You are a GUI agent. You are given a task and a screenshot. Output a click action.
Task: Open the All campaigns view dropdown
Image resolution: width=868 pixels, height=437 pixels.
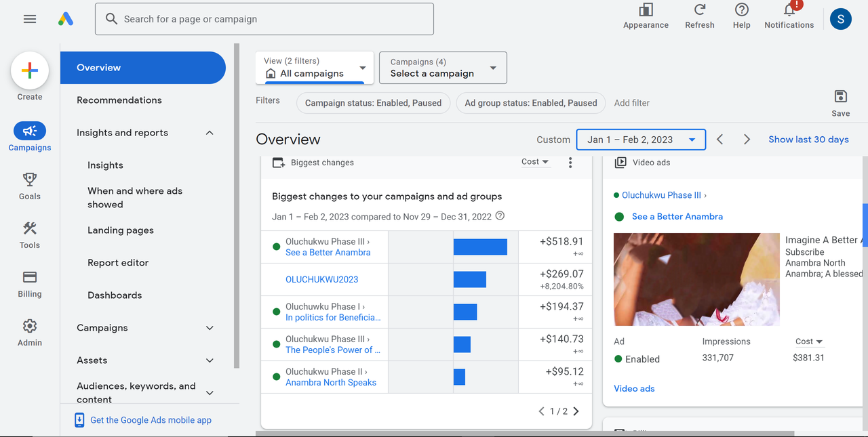(315, 68)
